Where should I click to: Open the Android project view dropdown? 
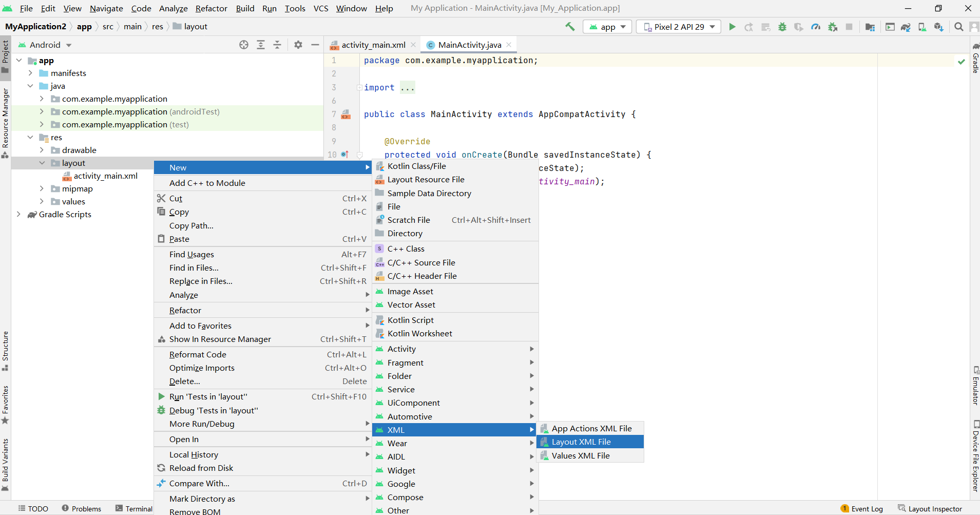[45, 45]
